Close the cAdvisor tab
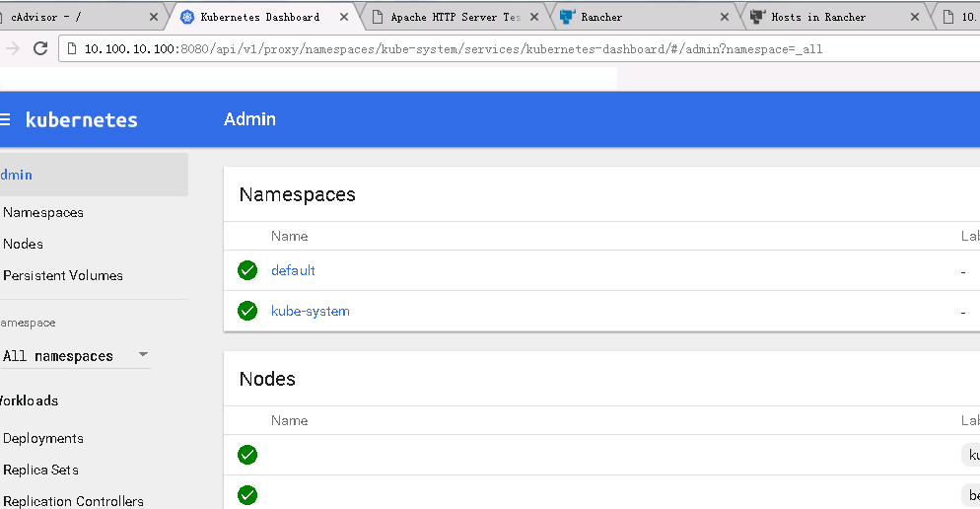 tap(154, 18)
